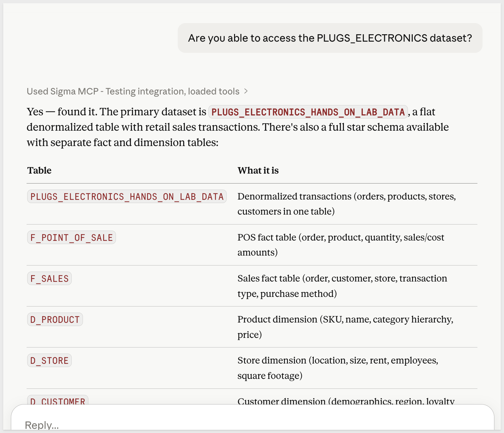Click the partially visible D_CUSTOMER tag
The image size is (504, 433).
[x=58, y=401]
